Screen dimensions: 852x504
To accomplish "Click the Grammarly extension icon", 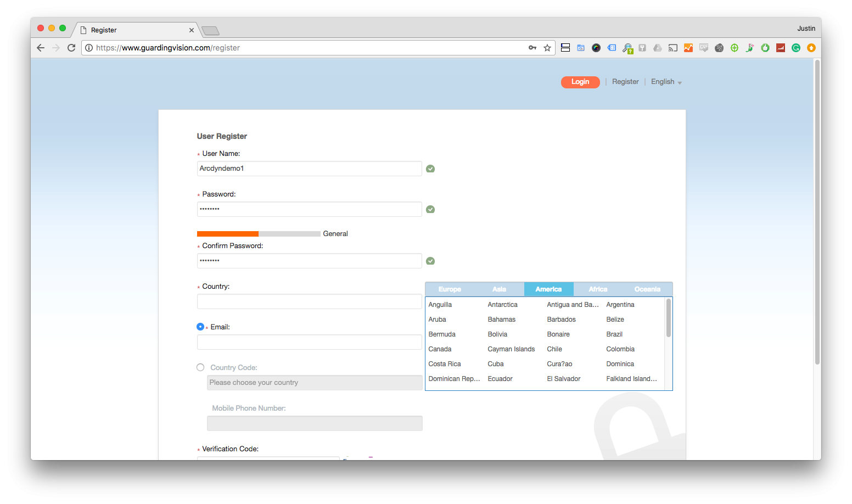I will (x=796, y=48).
